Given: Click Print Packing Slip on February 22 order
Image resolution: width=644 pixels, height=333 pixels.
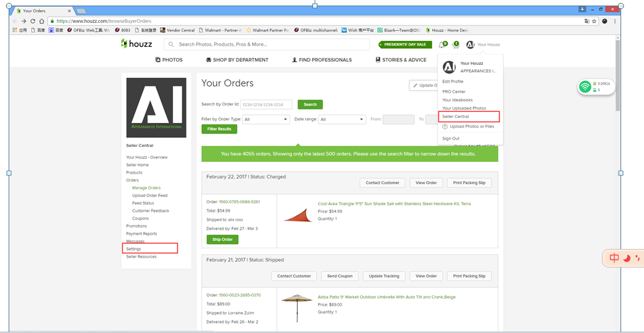Looking at the screenshot, I should 469,183.
